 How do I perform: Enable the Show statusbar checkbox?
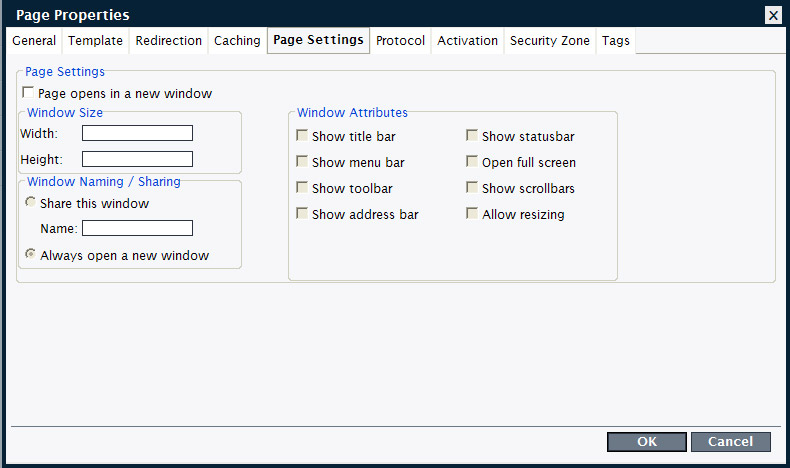tap(472, 136)
